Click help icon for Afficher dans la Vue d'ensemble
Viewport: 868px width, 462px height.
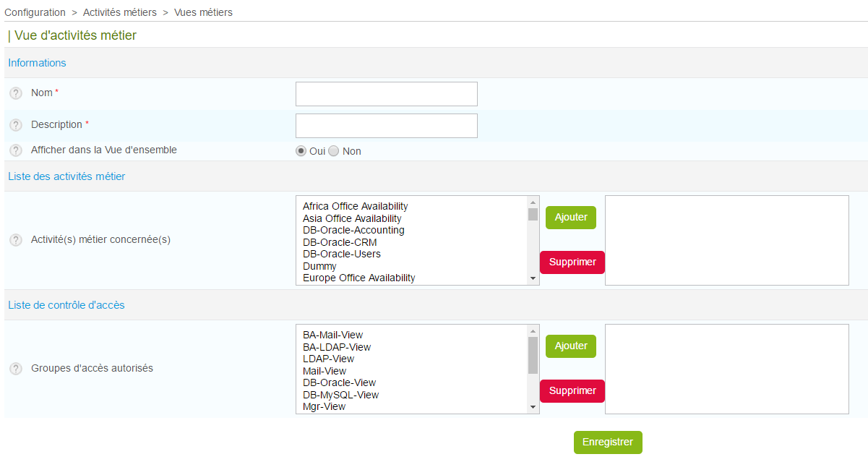point(16,150)
